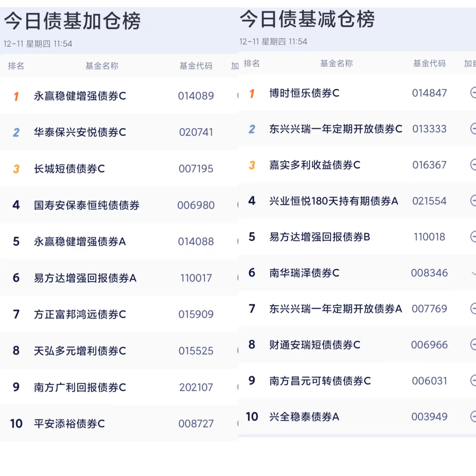Click timestamp under 今日债基加仓榜 title
Viewport: 476px width, 476px height.
click(38, 44)
